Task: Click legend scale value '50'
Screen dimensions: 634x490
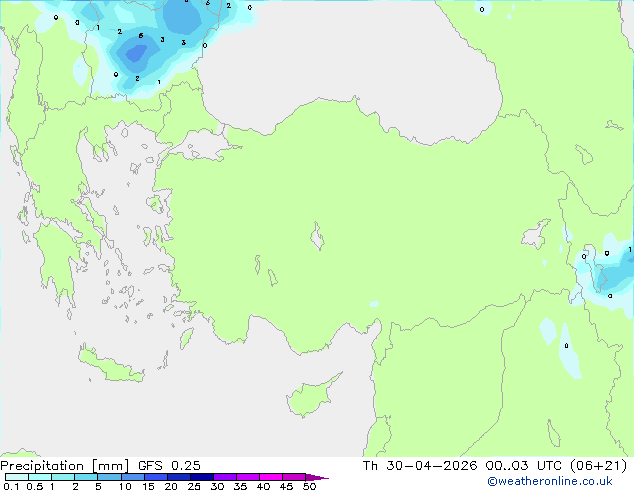Action: click(309, 486)
